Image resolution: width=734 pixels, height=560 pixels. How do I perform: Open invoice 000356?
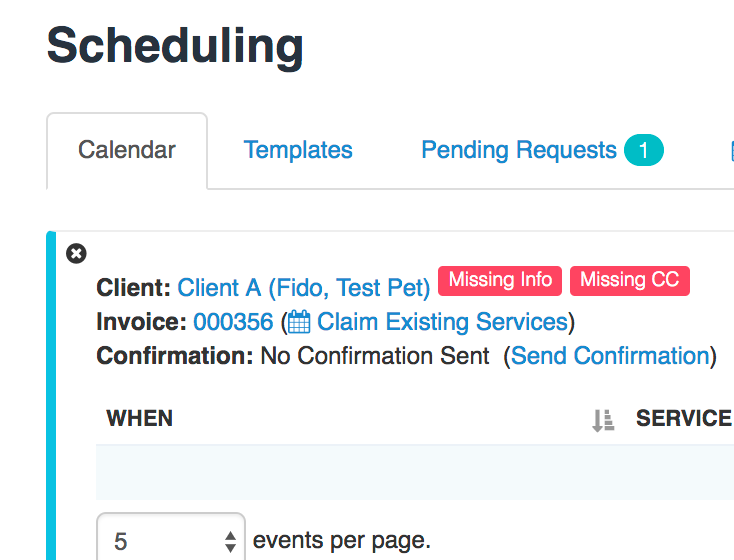tap(233, 322)
